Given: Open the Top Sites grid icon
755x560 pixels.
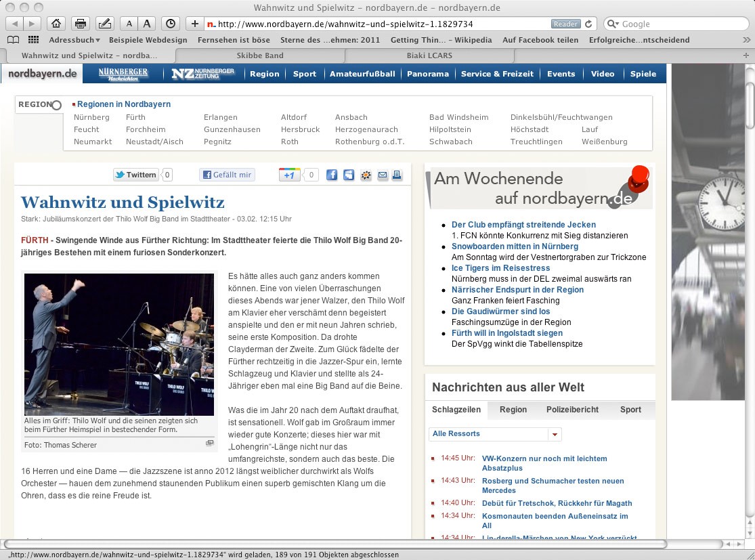Looking at the screenshot, I should coord(33,40).
